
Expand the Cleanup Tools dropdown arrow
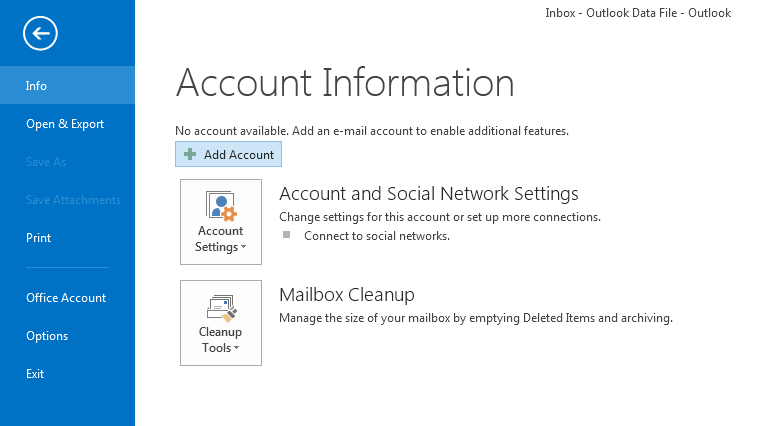[x=237, y=347]
